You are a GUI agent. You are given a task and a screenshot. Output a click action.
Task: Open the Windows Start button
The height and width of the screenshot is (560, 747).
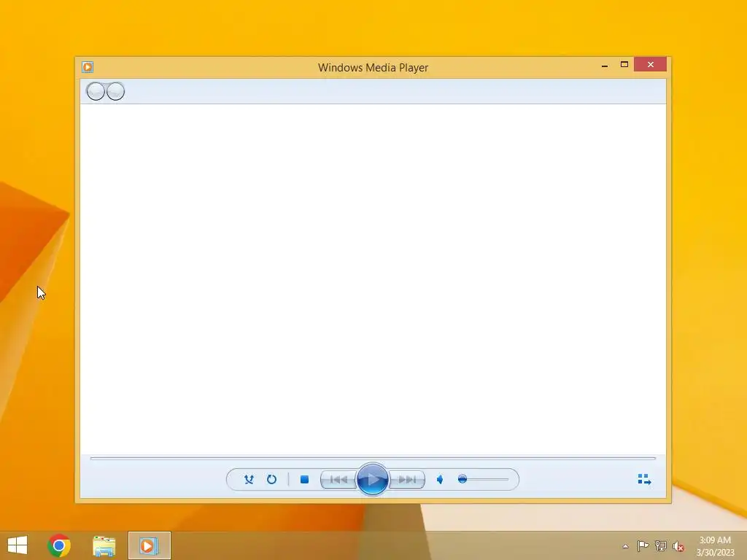tap(18, 545)
